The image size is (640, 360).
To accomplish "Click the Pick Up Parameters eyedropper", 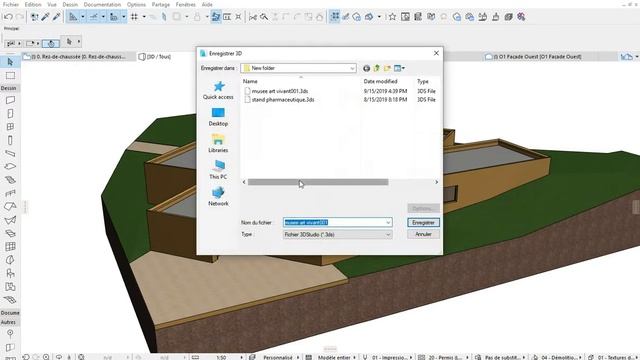I will tap(45, 17).
